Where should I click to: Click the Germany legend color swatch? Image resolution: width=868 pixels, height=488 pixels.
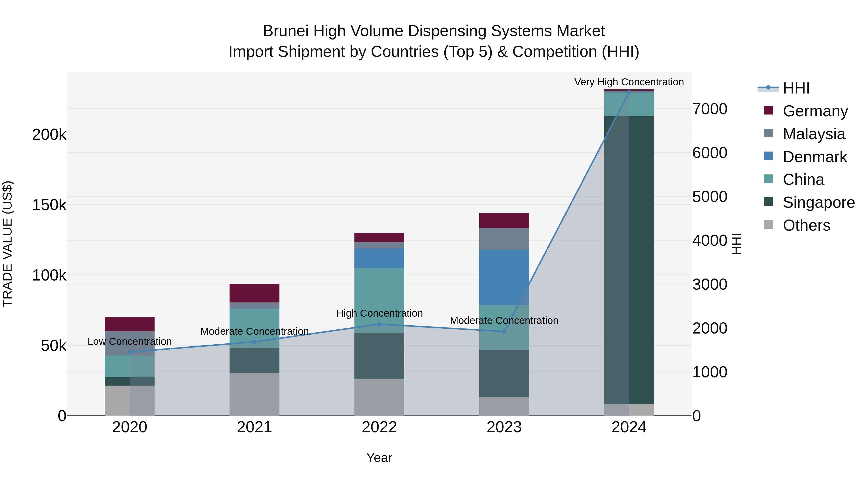pos(768,110)
